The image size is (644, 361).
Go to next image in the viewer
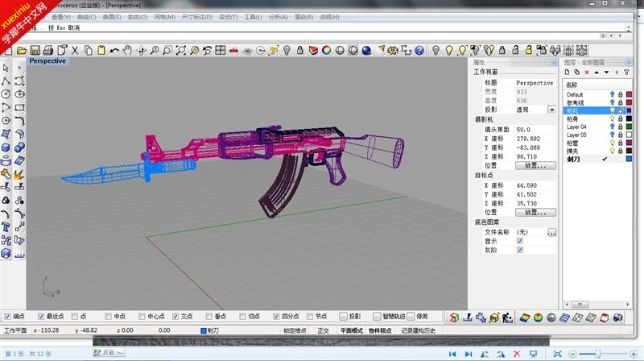click(469, 354)
